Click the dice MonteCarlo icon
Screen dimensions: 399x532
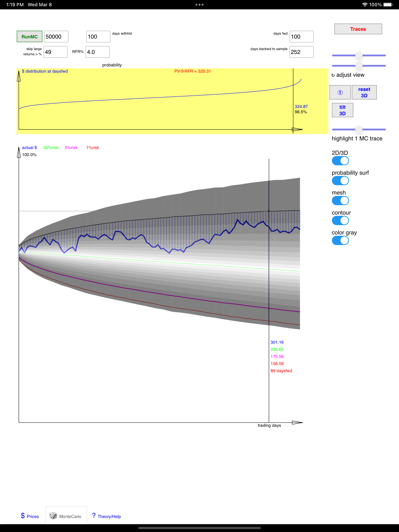pyautogui.click(x=53, y=516)
